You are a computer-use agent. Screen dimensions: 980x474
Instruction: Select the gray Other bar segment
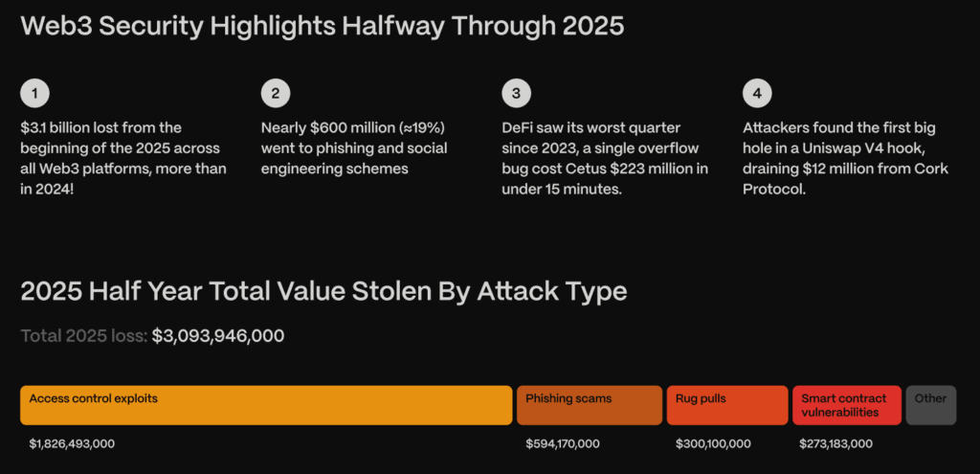click(x=930, y=405)
